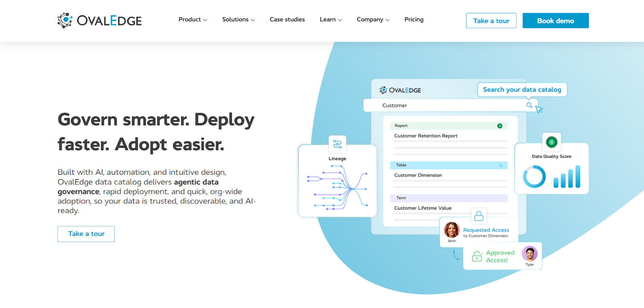Expand the Learn dropdown
Screen dimensions: 644x308
coord(330,19)
